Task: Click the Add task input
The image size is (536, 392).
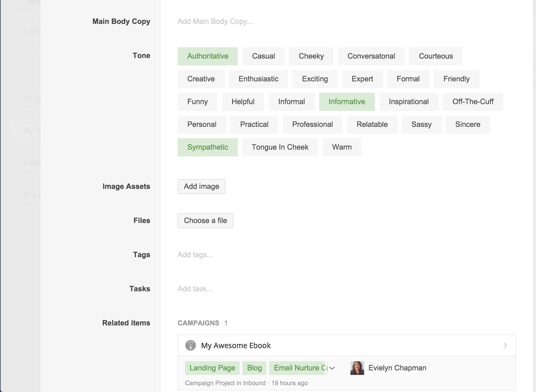Action: (195, 289)
